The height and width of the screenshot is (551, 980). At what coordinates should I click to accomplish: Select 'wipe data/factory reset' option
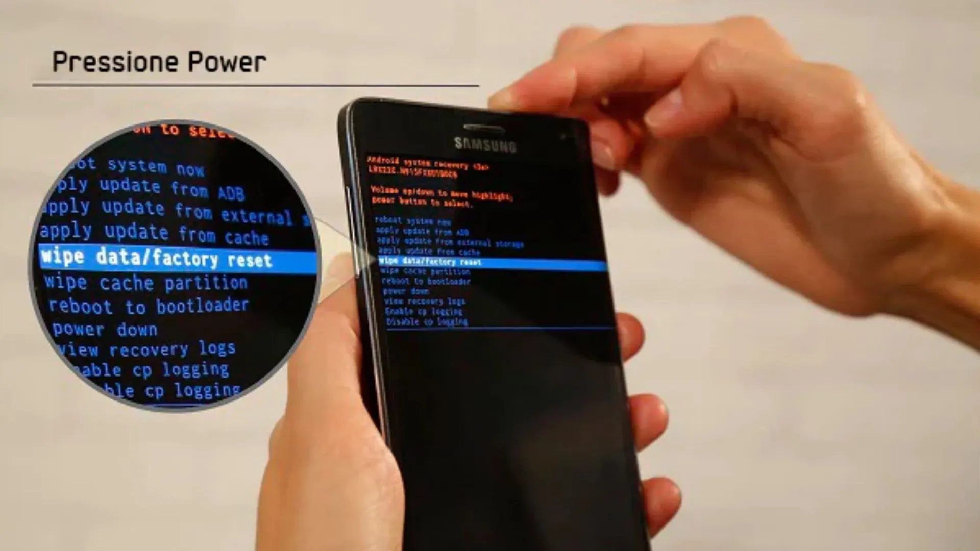(x=471, y=262)
